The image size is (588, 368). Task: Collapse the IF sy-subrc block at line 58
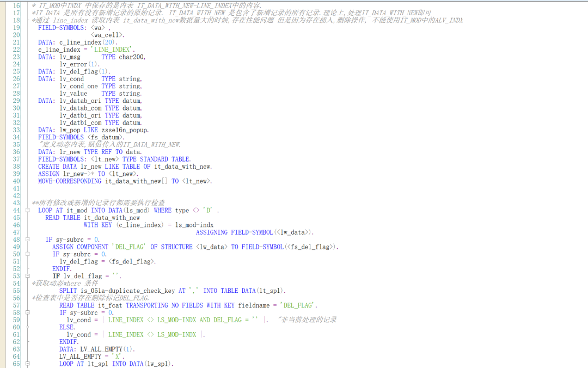click(27, 312)
